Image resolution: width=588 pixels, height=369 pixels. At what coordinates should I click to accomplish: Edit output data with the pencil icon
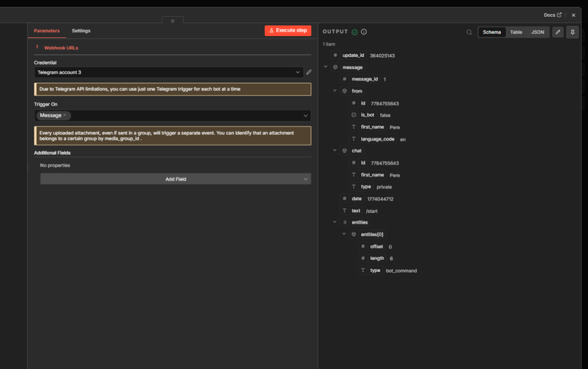click(x=556, y=32)
